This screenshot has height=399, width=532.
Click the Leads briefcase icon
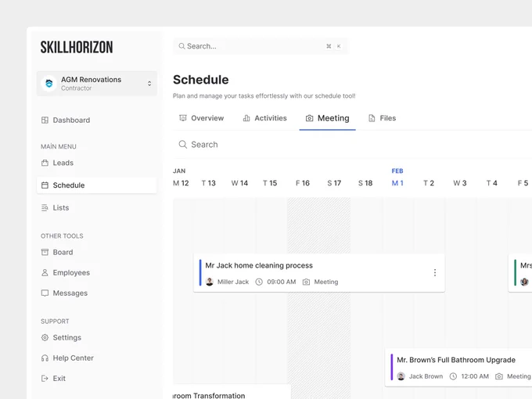coord(45,163)
